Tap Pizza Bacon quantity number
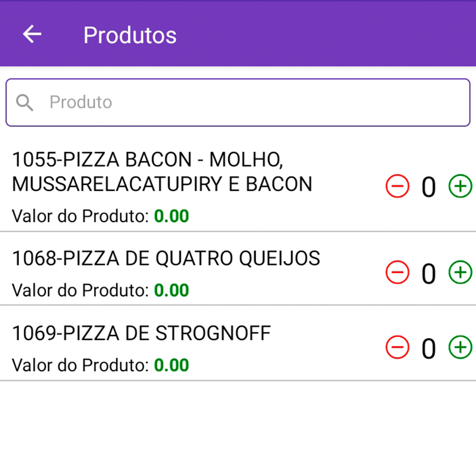Image resolution: width=476 pixels, height=476 pixels. pos(429,187)
